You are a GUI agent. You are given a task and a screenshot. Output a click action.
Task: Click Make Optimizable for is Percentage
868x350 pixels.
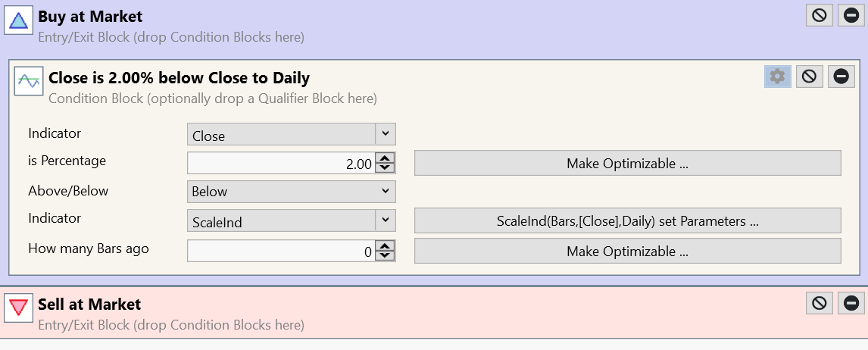pyautogui.click(x=627, y=163)
